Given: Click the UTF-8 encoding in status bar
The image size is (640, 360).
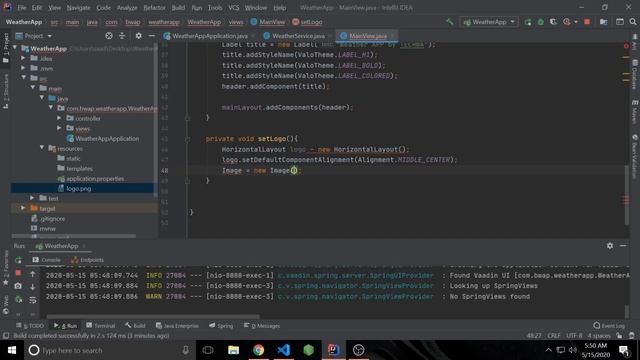Looking at the screenshot, I should (574, 336).
